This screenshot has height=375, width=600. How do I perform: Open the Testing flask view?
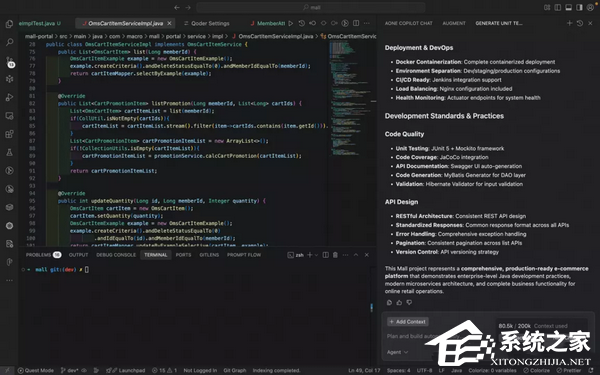pyautogui.click(x=10, y=152)
